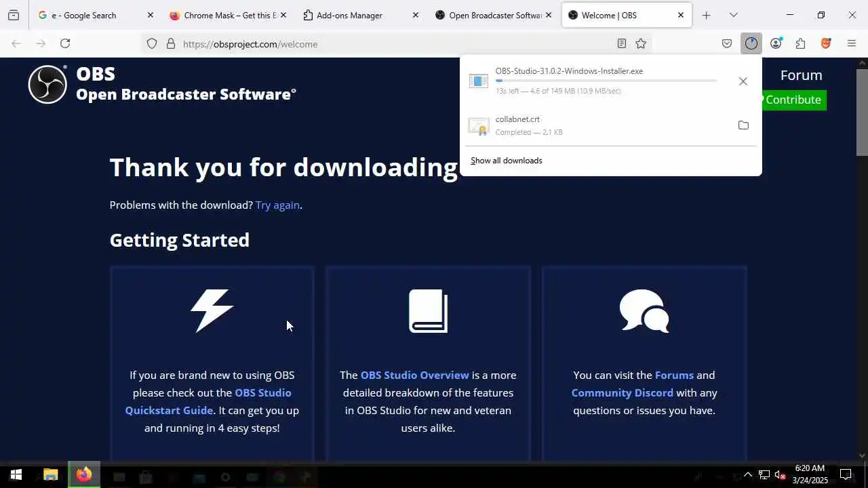Reload the current page
This screenshot has height=488, width=868.
click(x=65, y=43)
